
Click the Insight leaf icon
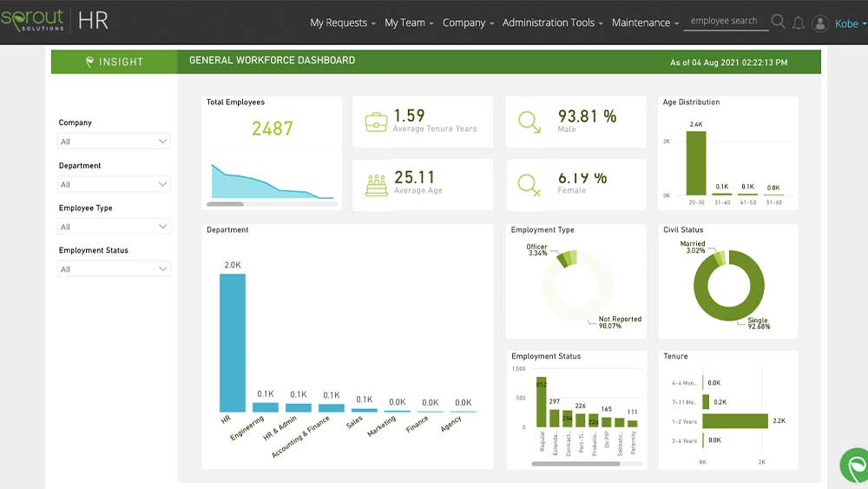click(x=89, y=62)
